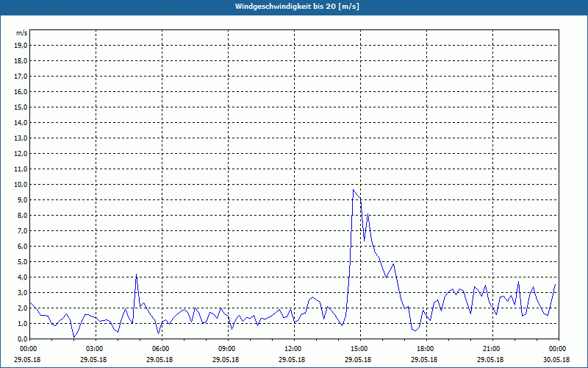Viewport: 588px width, 368px height.
Task: Click the '3,0' y-axis value
Action: tap(22, 292)
